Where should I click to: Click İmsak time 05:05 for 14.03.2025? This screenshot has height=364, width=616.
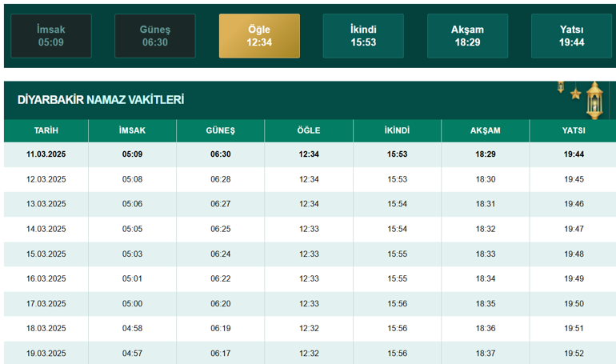point(132,229)
